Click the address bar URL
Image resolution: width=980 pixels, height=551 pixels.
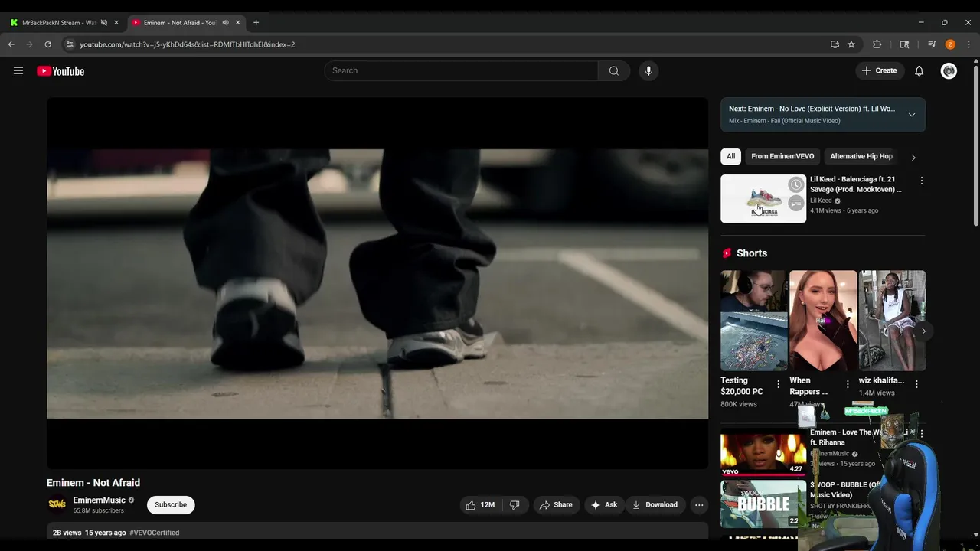pyautogui.click(x=188, y=44)
